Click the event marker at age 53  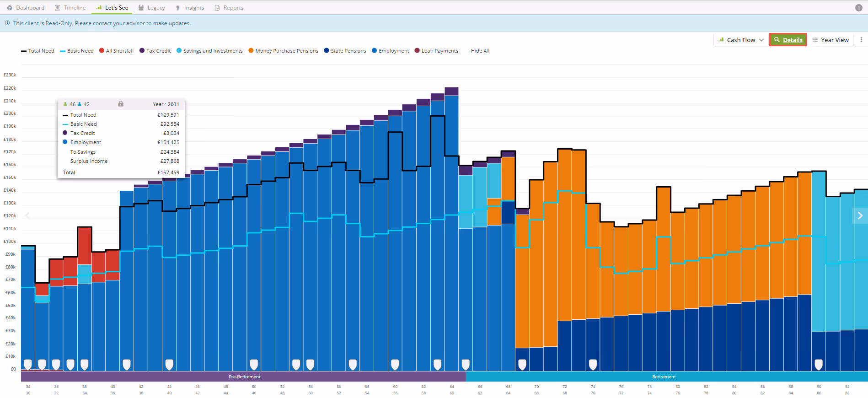(x=296, y=364)
